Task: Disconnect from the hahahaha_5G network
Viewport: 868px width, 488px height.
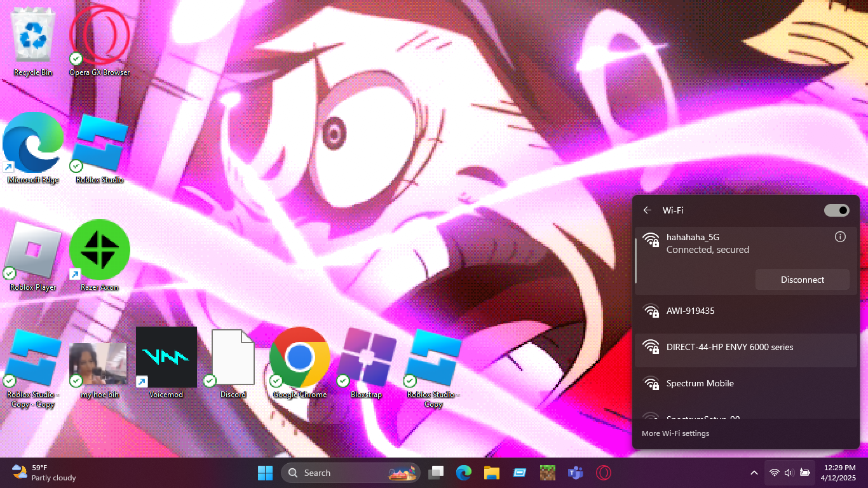Action: coord(803,280)
